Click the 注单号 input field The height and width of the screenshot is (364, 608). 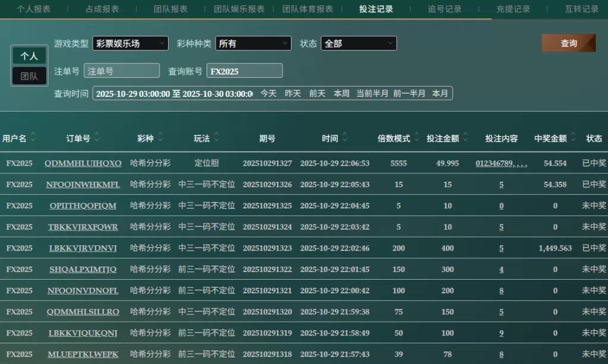[x=122, y=71]
